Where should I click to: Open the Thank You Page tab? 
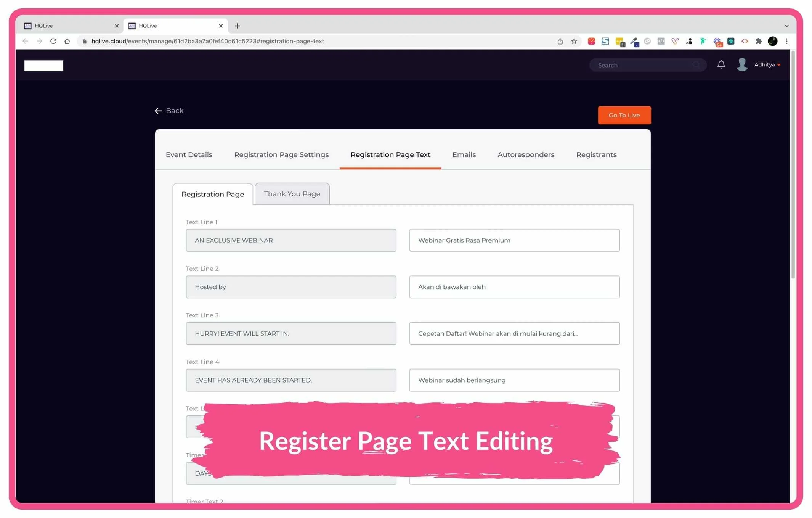tap(292, 194)
